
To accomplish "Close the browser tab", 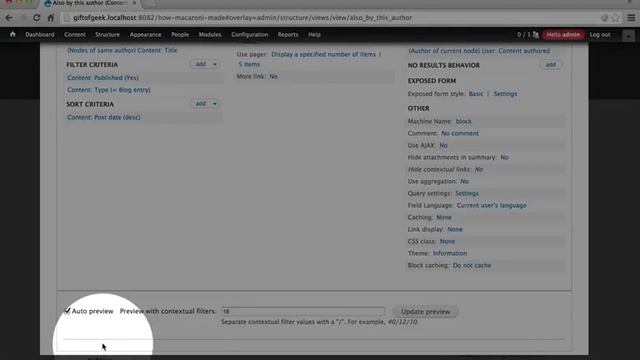I will 134,3.
